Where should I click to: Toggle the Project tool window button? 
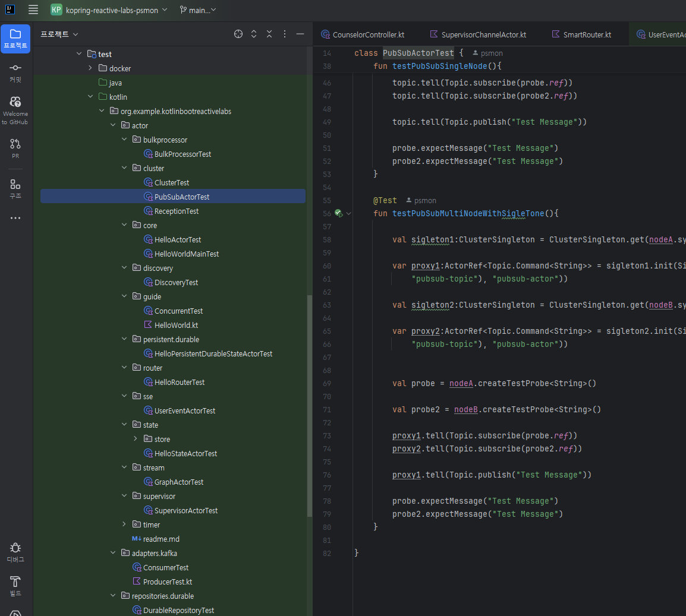[x=15, y=38]
